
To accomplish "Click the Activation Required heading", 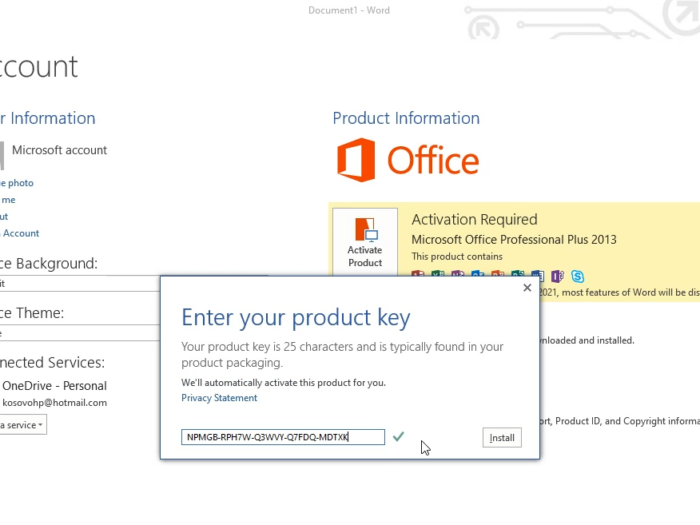I will click(474, 220).
